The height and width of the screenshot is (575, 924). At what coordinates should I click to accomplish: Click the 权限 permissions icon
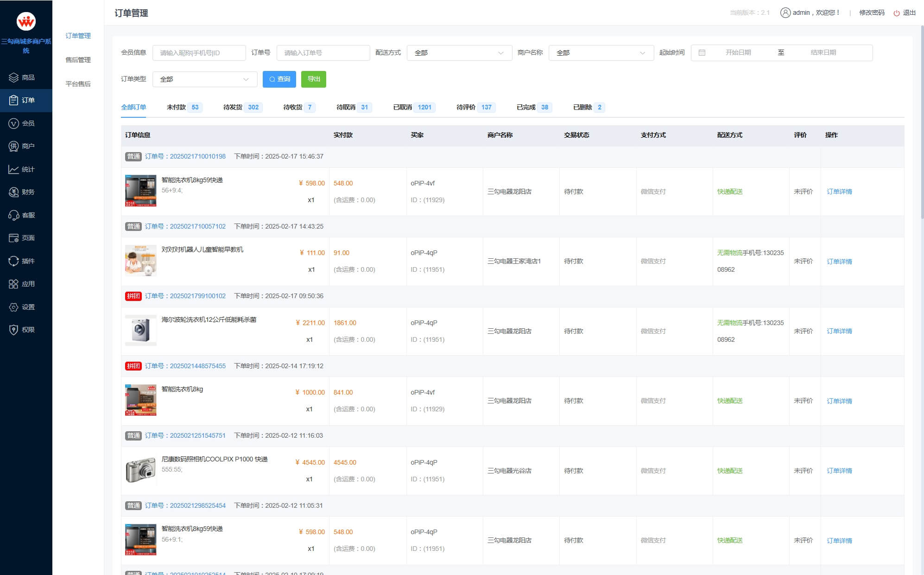(26, 330)
